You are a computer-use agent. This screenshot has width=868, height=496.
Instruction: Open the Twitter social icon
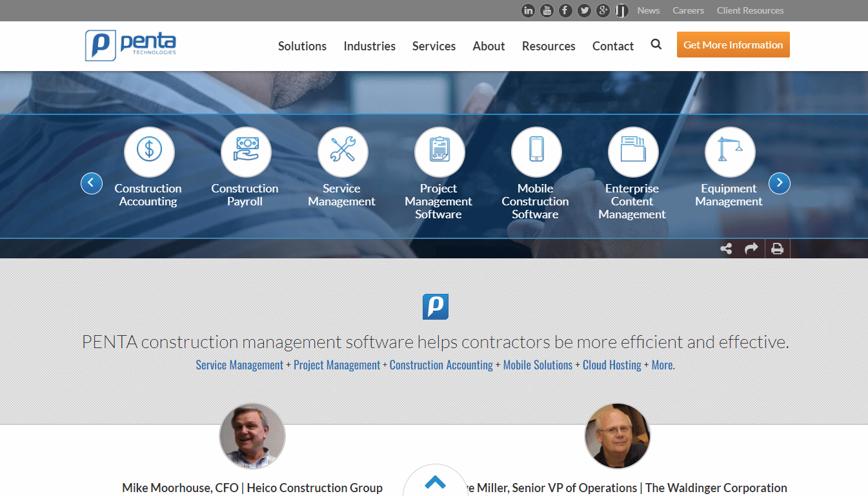584,10
